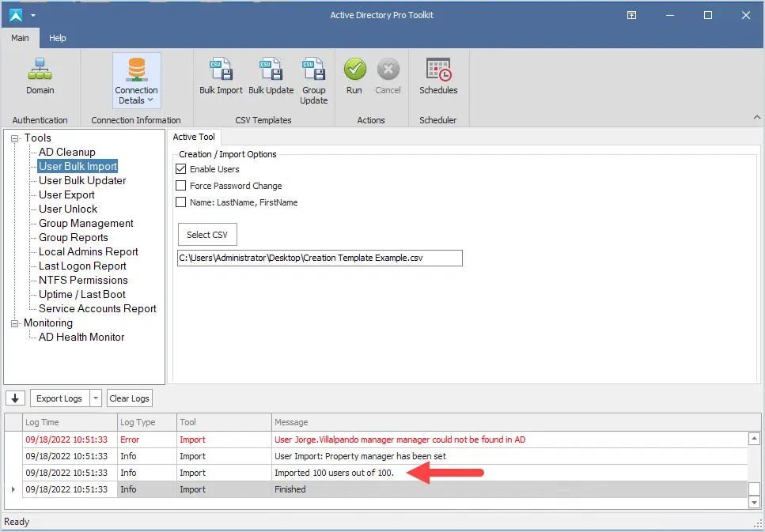Download the Bulk Import CSV template
Screen dimensions: 765x532
click(221, 77)
